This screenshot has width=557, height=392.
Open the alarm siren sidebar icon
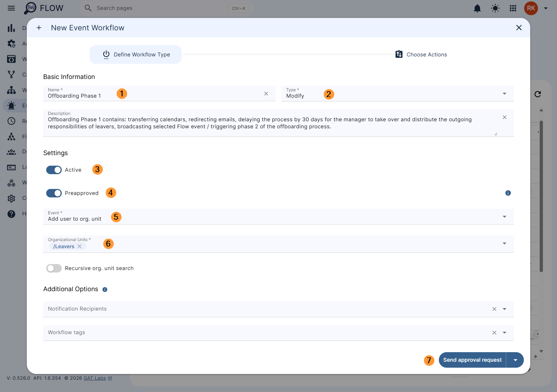(x=11, y=105)
